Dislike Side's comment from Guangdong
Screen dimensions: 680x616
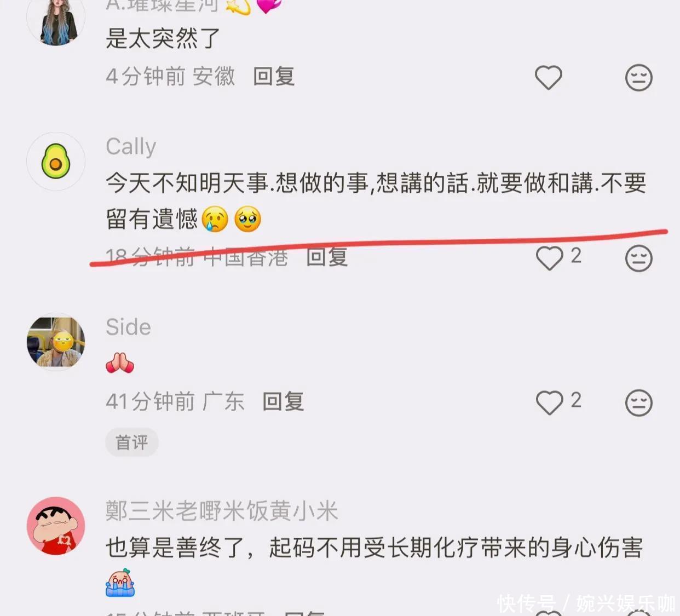[x=638, y=402]
